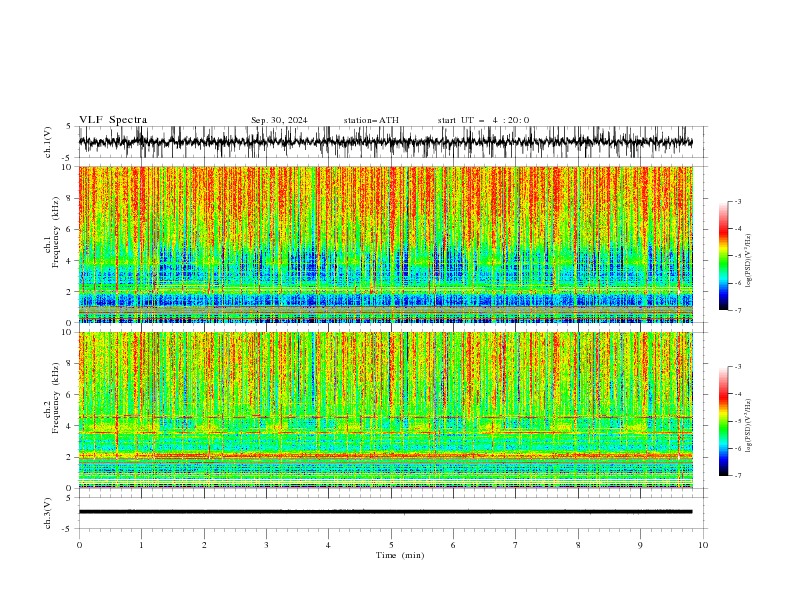
Task: Click time axis end tick label "10"
Action: point(703,545)
